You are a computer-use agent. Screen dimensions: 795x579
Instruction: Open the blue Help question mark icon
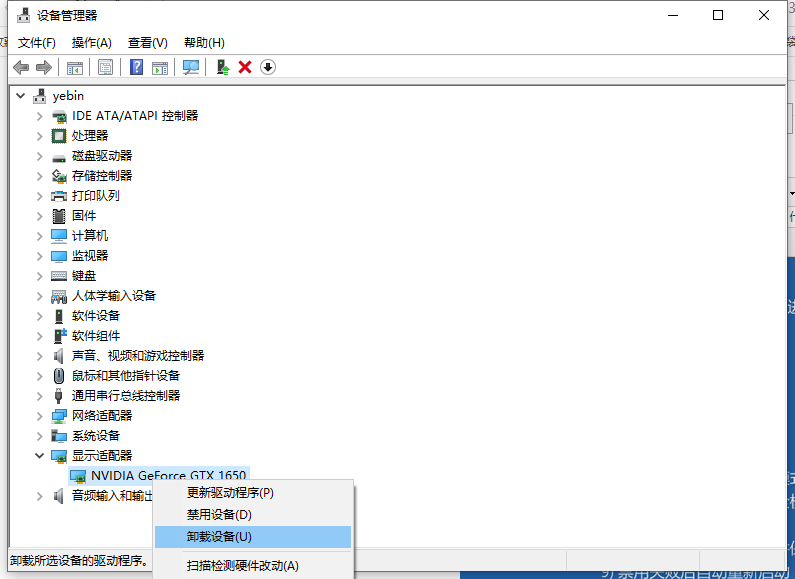coord(136,67)
